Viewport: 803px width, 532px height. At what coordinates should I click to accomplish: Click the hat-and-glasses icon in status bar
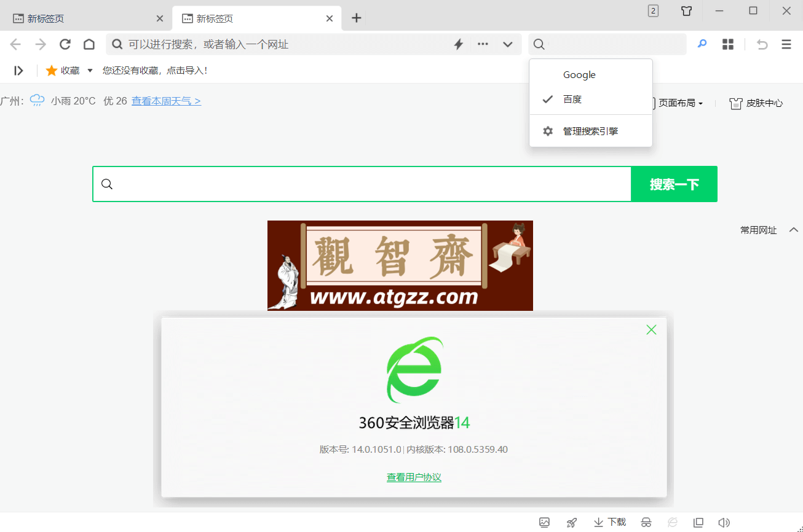(x=646, y=523)
